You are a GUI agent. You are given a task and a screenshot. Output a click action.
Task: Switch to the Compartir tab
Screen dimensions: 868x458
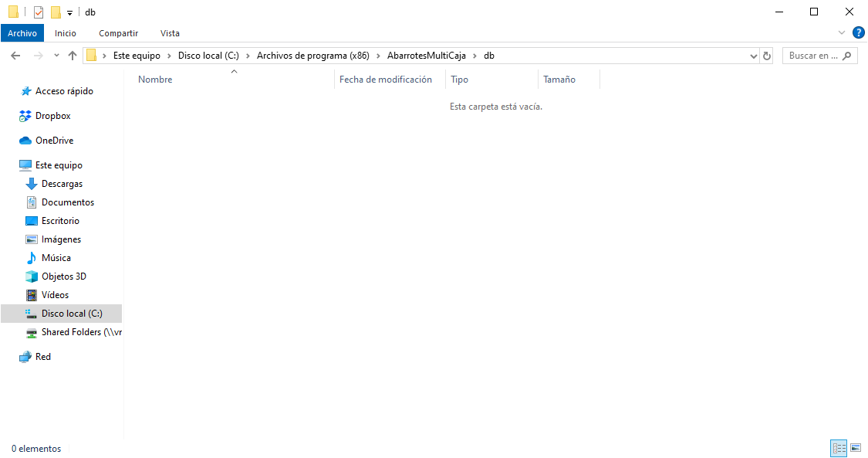tap(118, 33)
